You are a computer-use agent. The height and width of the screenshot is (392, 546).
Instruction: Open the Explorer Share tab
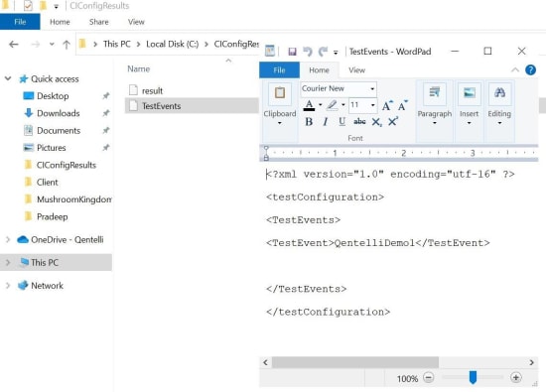click(99, 22)
